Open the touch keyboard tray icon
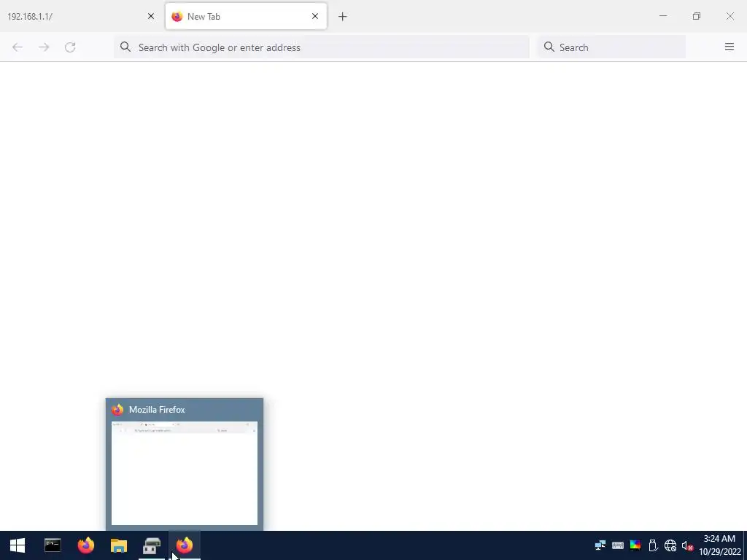The height and width of the screenshot is (560, 747). (x=617, y=545)
